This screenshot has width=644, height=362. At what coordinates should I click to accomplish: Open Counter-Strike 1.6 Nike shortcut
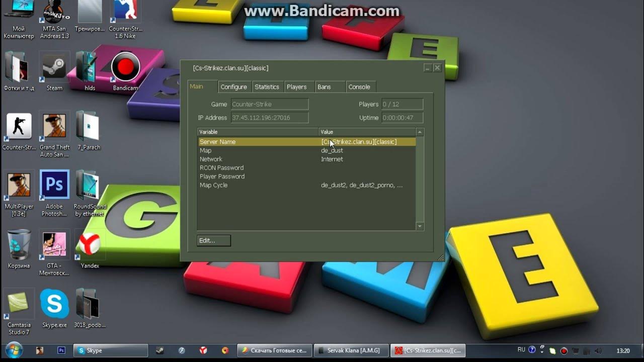pos(126,19)
